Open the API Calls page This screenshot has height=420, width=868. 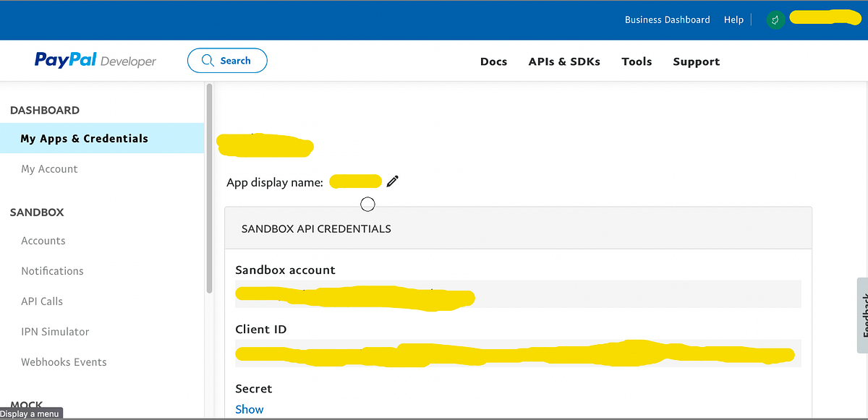[x=41, y=301]
